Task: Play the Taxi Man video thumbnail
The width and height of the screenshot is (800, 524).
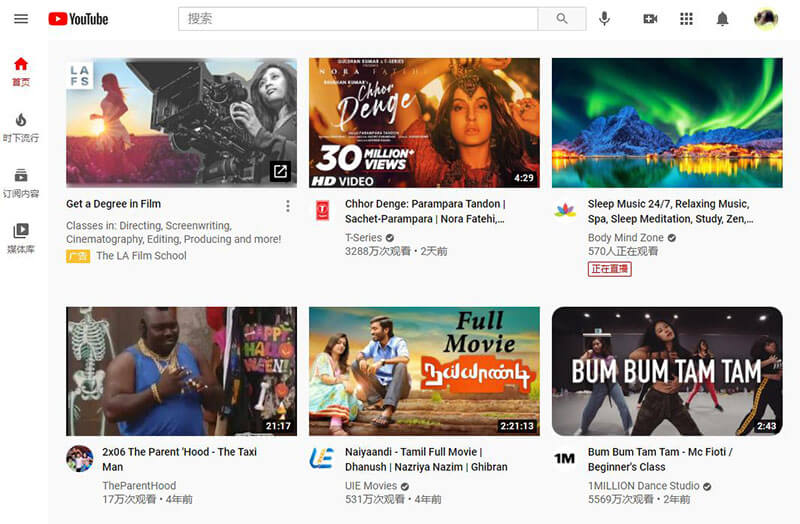Action: tap(181, 371)
